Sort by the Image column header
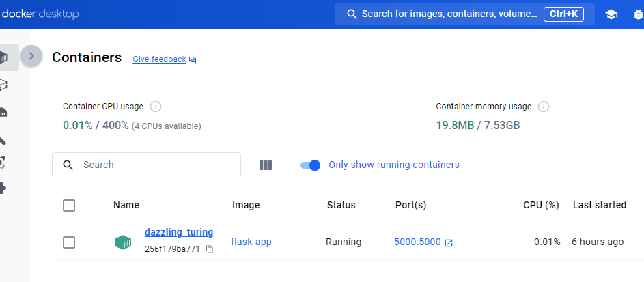The image size is (644, 282). click(246, 205)
